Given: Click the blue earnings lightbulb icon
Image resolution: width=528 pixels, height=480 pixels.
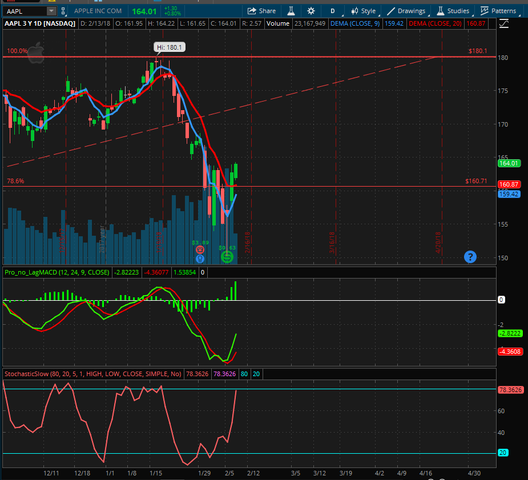Looking at the screenshot, I should pyautogui.click(x=200, y=259).
